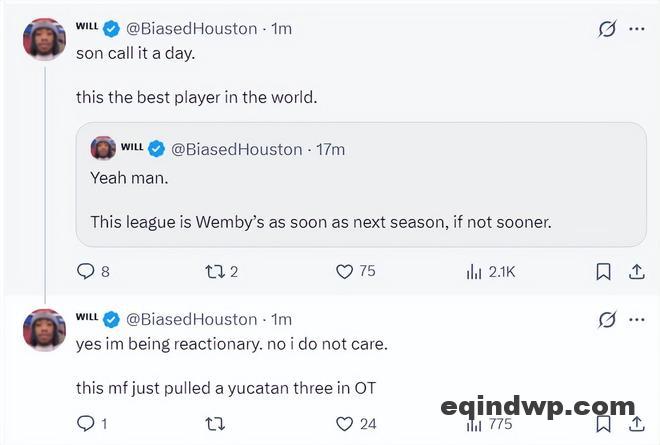The width and height of the screenshot is (660, 445).
Task: Open Grok icon on first tweet
Action: [x=607, y=29]
